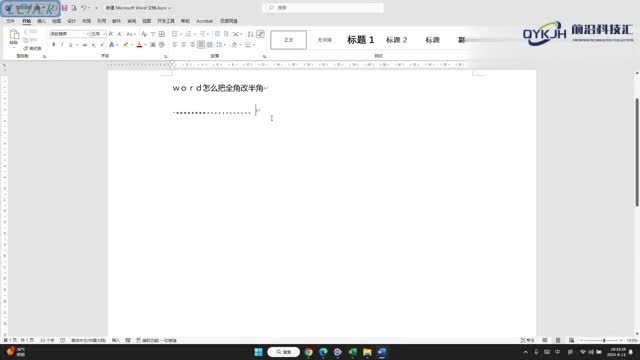Switch to the 设计 (Design) tab
The image size is (640, 360).
pos(71,21)
